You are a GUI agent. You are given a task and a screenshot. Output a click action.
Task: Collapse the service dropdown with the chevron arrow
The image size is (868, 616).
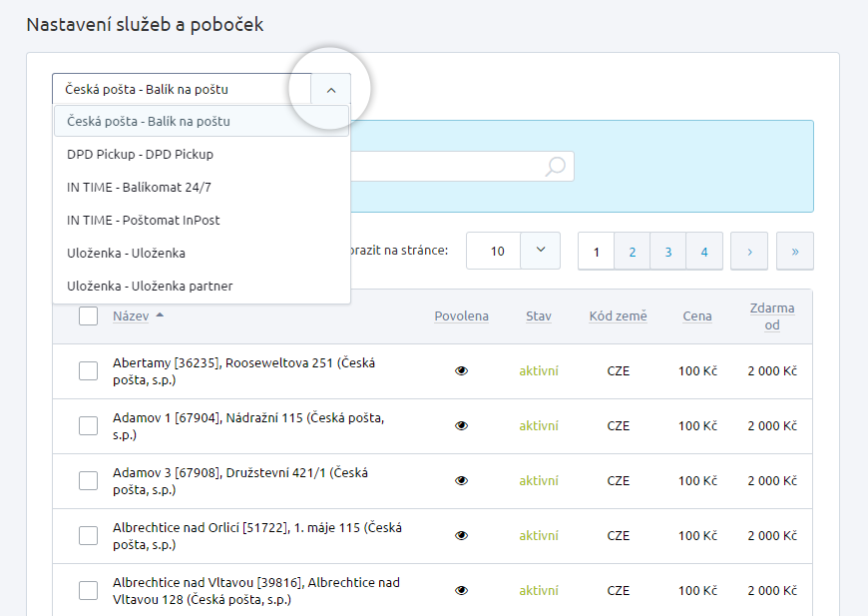331,89
